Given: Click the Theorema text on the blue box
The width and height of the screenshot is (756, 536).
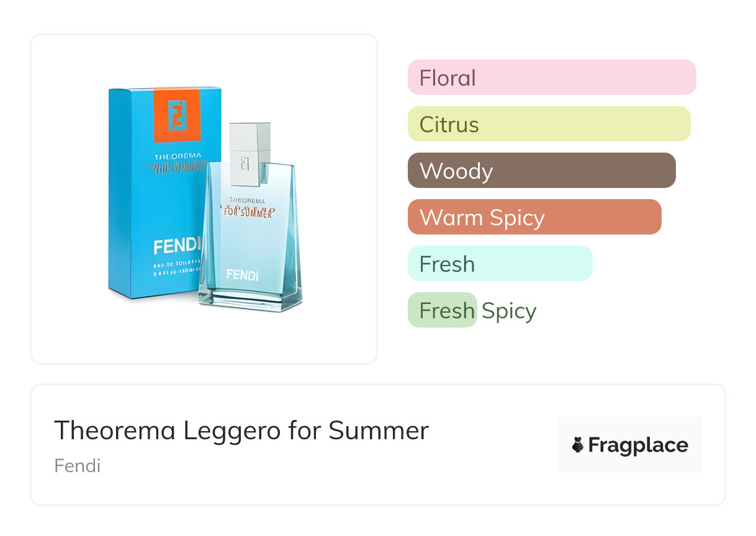Looking at the screenshot, I should click(x=178, y=157).
